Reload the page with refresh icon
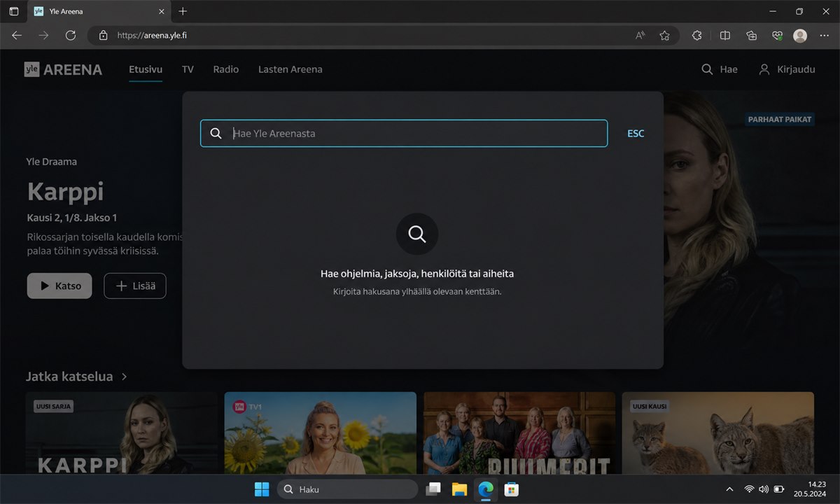This screenshot has width=840, height=504. 70,36
